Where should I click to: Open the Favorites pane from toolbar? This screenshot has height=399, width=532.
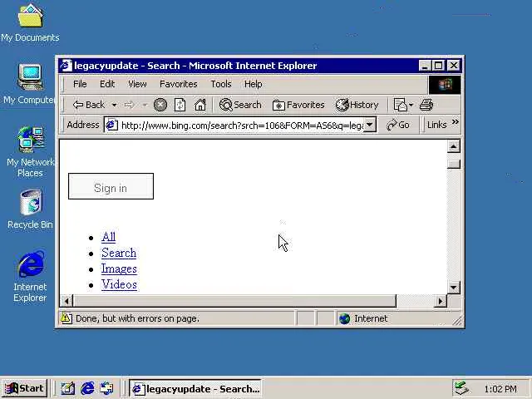(x=298, y=105)
